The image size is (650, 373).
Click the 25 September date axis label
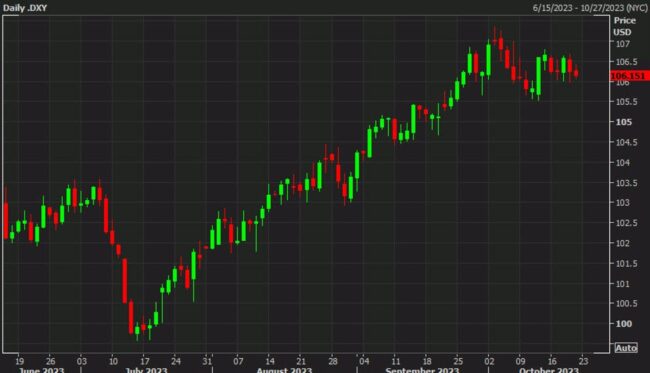(458, 361)
